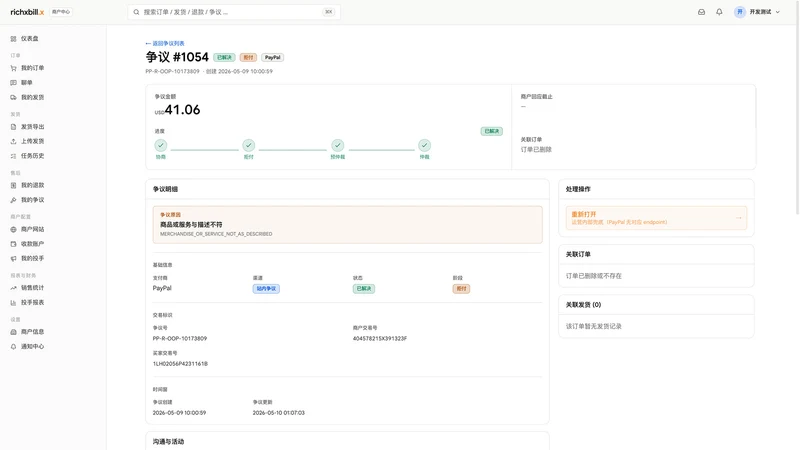Viewport: 800px width, 450px height.
Task: Select the 聊单 sidebar icon
Action: click(x=13, y=83)
